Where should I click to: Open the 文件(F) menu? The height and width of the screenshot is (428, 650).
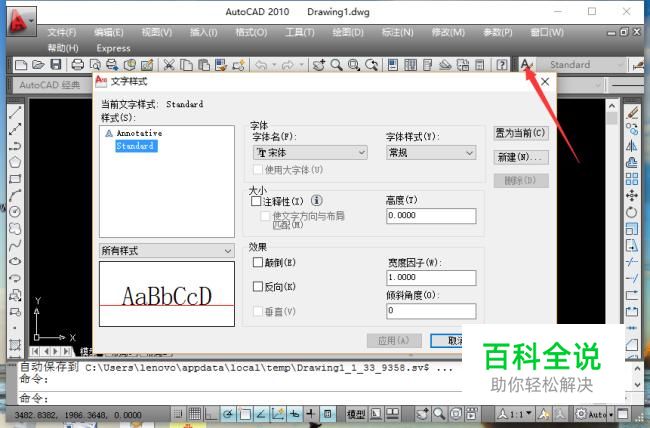coord(62,32)
